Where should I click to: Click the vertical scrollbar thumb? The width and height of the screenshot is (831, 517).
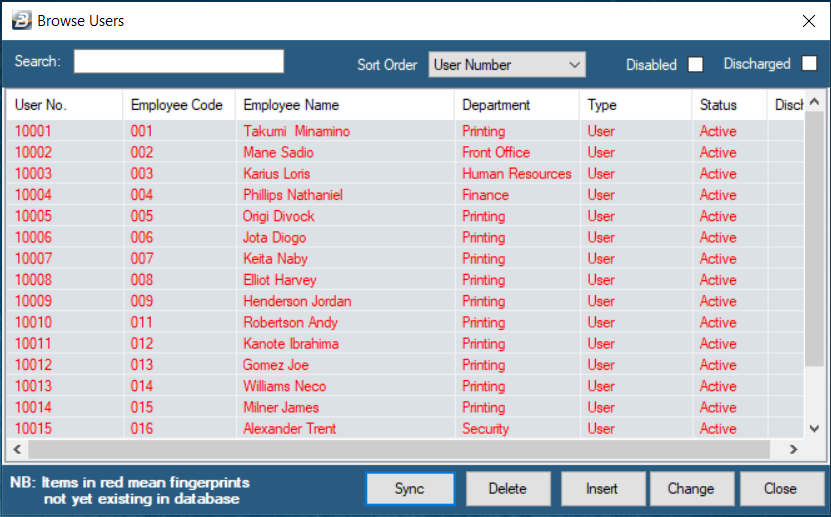coord(815,238)
